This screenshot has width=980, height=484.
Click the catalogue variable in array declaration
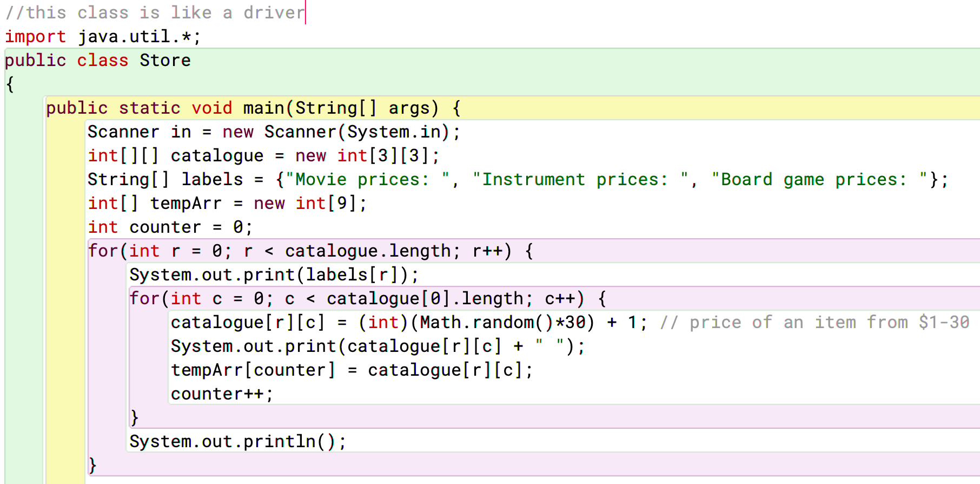tap(217, 156)
